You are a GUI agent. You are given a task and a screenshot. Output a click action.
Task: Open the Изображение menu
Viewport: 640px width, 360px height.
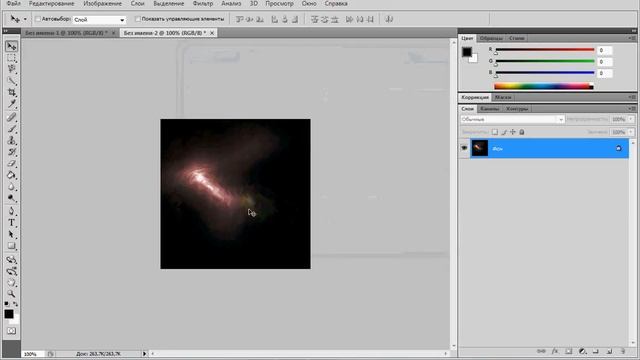point(102,3)
